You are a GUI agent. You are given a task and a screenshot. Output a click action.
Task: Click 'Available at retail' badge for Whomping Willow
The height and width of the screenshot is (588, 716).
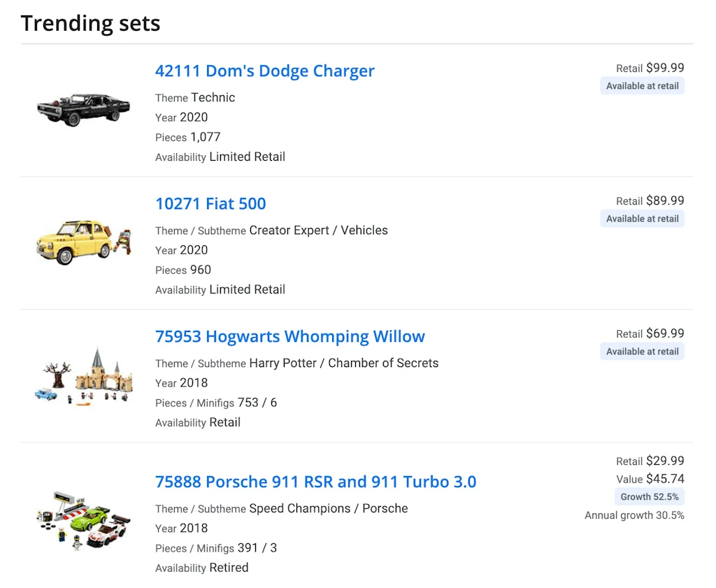coord(642,351)
